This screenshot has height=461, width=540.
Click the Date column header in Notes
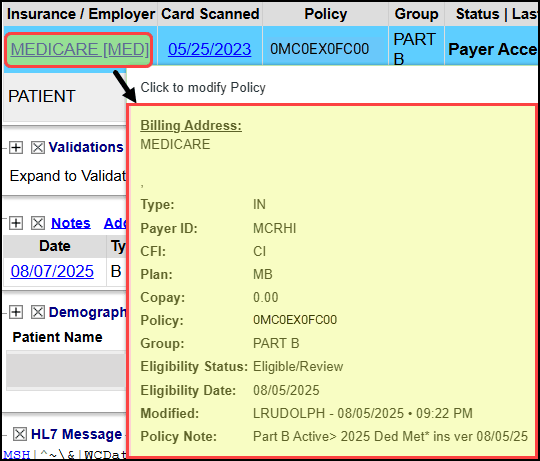[55, 246]
